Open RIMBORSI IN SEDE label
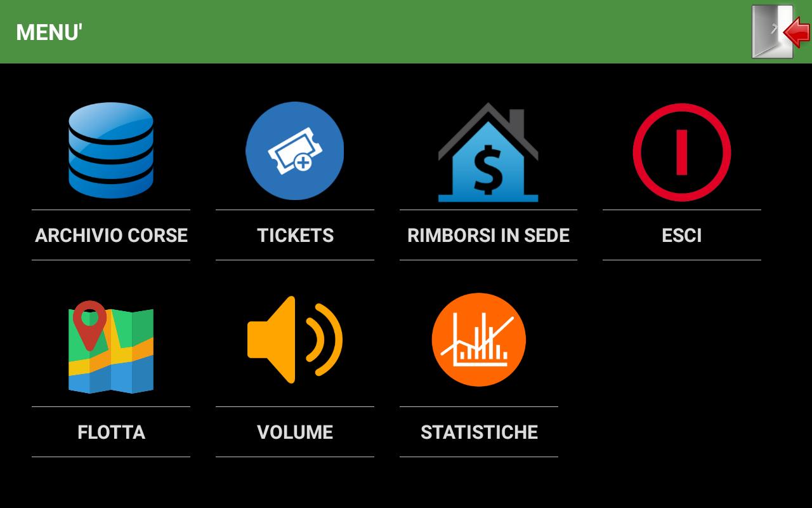Image resolution: width=812 pixels, height=508 pixels. 488,235
